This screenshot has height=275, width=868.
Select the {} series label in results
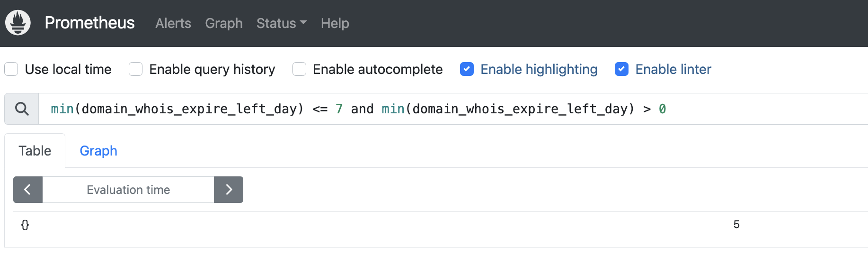click(x=25, y=225)
